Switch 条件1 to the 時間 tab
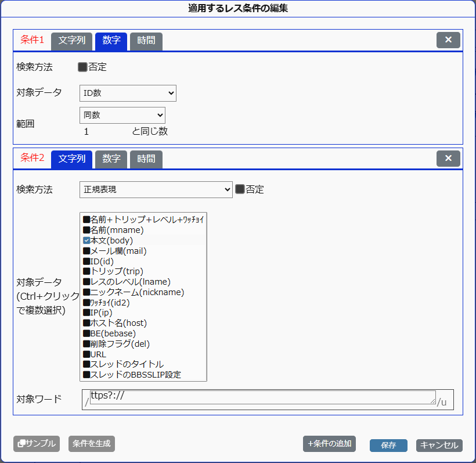 click(146, 41)
